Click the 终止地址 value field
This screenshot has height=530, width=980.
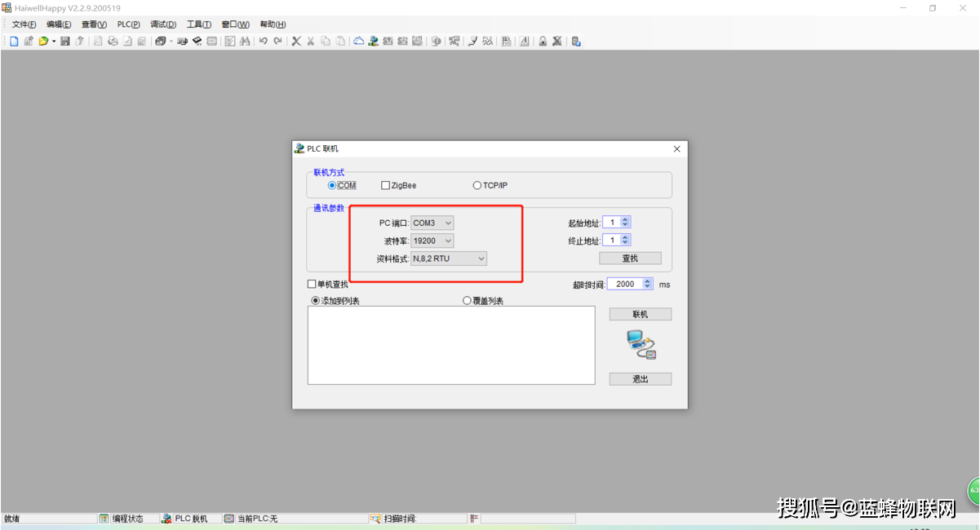click(612, 240)
